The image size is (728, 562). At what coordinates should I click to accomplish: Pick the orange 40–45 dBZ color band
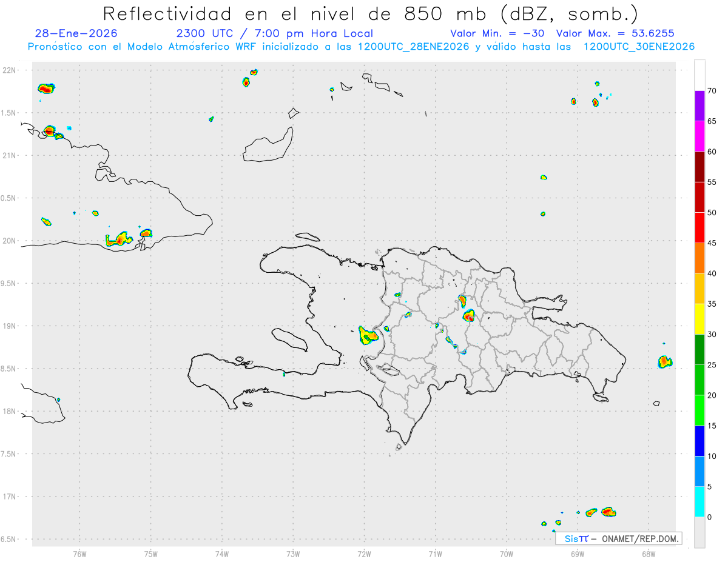699,258
